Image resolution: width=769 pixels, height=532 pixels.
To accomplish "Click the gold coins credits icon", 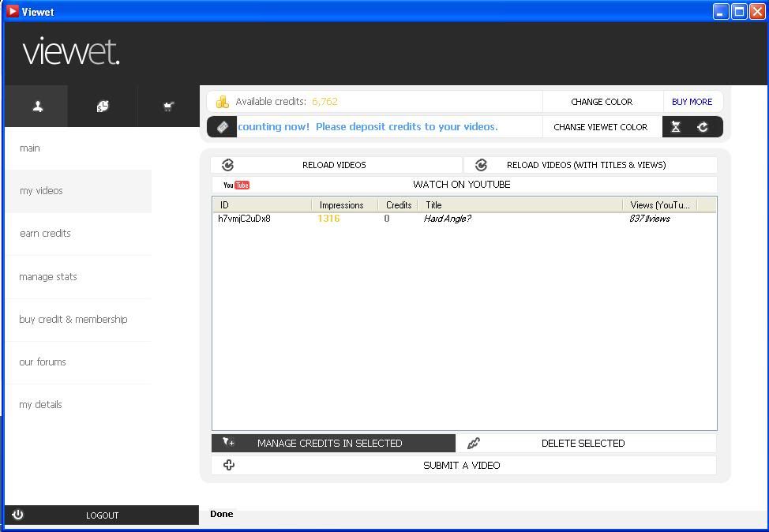I will point(223,102).
